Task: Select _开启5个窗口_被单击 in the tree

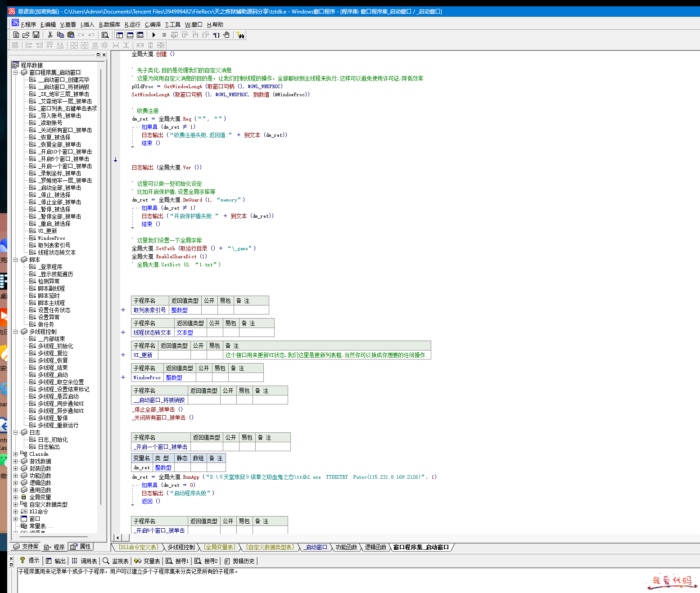Action: 63,159
